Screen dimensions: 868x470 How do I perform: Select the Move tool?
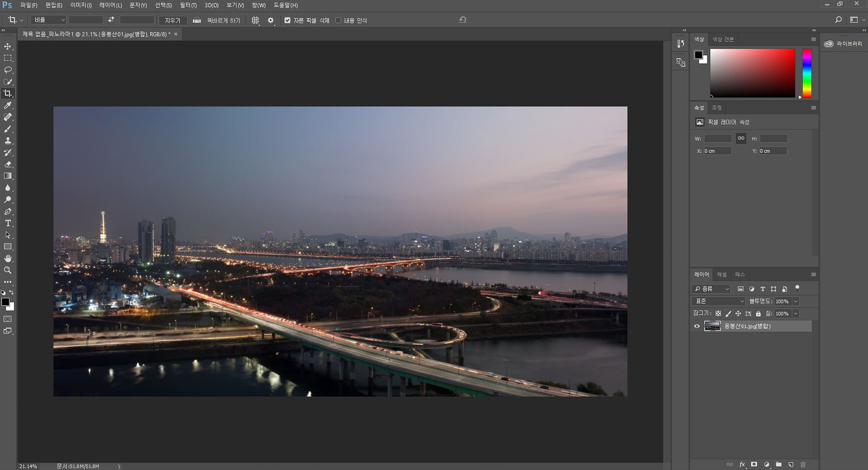pyautogui.click(x=8, y=46)
